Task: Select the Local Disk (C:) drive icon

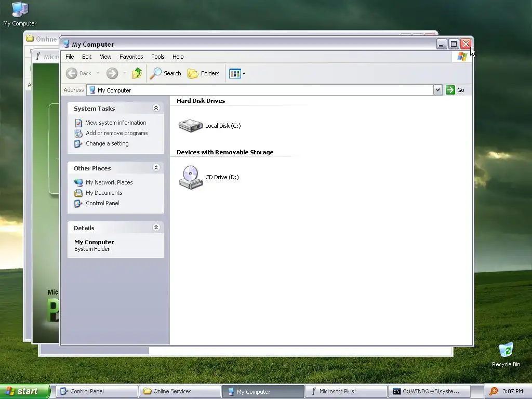Action: click(190, 126)
